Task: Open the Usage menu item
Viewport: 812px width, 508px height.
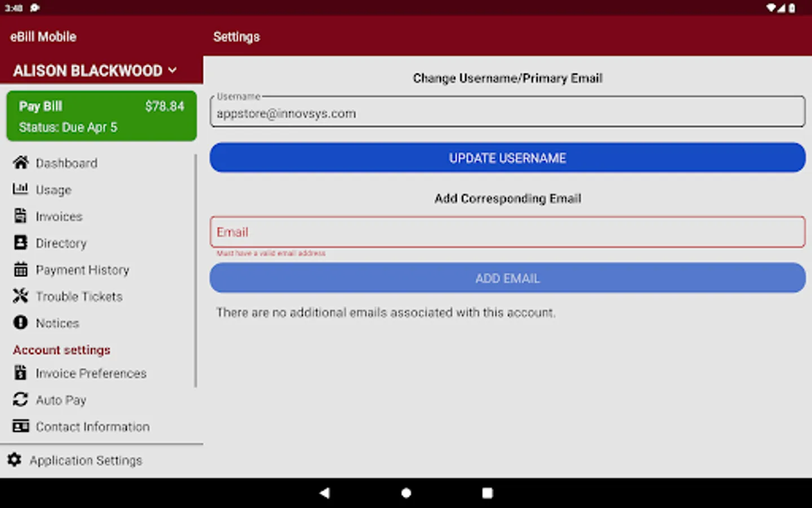Action: click(54, 190)
